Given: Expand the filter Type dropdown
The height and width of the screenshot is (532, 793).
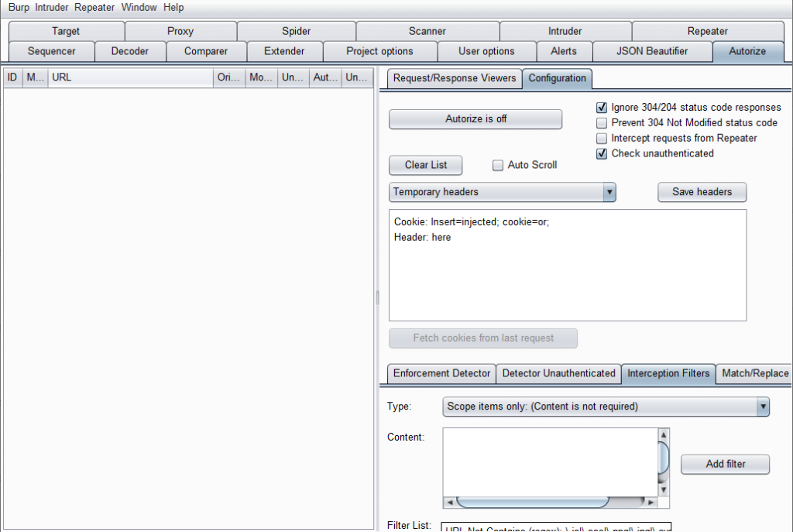Looking at the screenshot, I should click(x=606, y=407).
